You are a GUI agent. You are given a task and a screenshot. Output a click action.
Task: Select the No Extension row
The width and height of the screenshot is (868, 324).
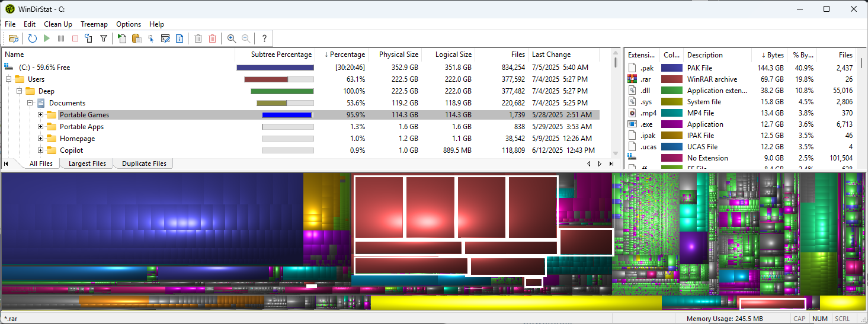pyautogui.click(x=741, y=158)
